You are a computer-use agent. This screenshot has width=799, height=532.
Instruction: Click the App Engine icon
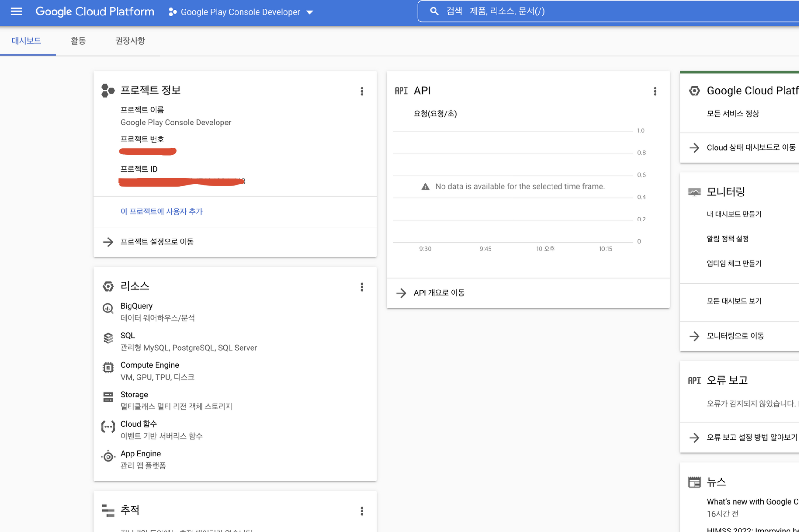108,457
